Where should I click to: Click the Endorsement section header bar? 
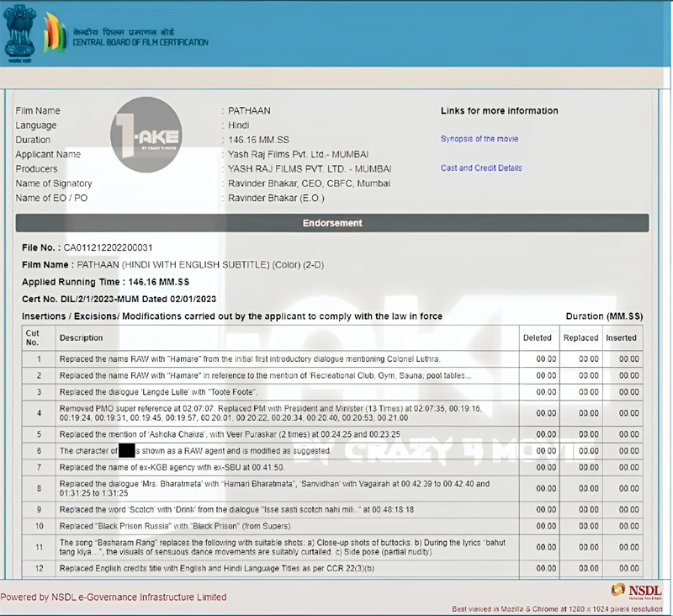coord(332,223)
